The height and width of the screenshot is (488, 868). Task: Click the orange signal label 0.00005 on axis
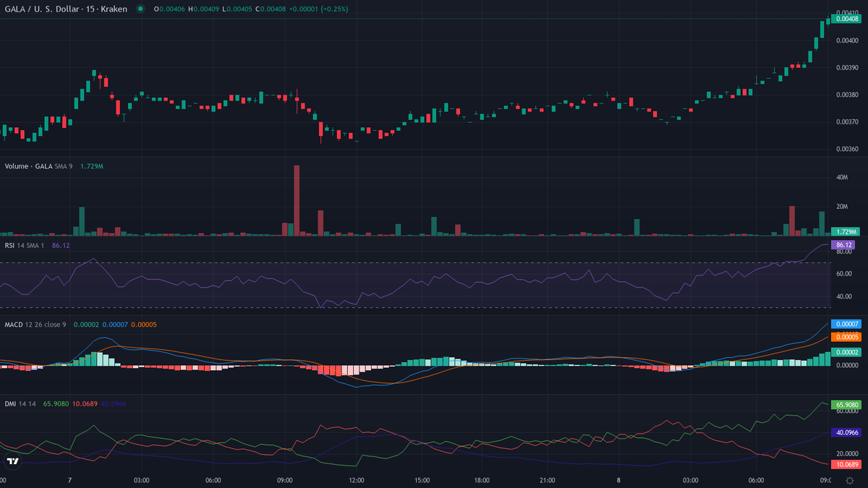tap(847, 337)
